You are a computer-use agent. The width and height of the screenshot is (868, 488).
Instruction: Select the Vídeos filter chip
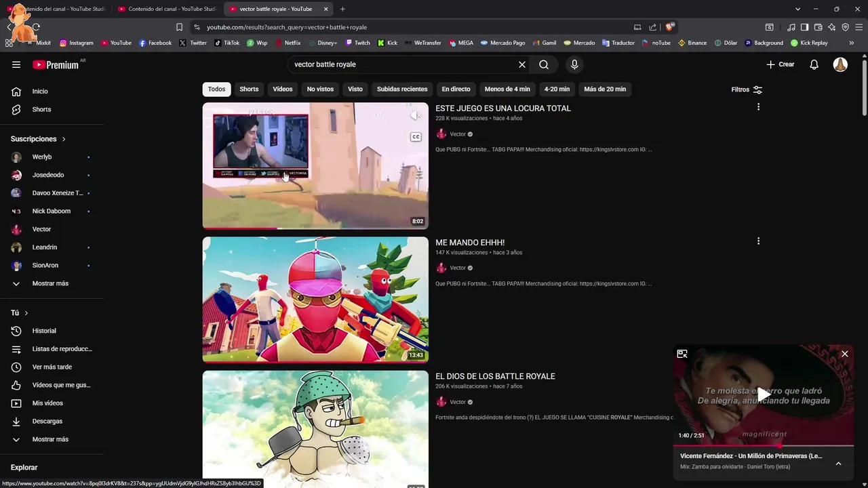pos(283,89)
